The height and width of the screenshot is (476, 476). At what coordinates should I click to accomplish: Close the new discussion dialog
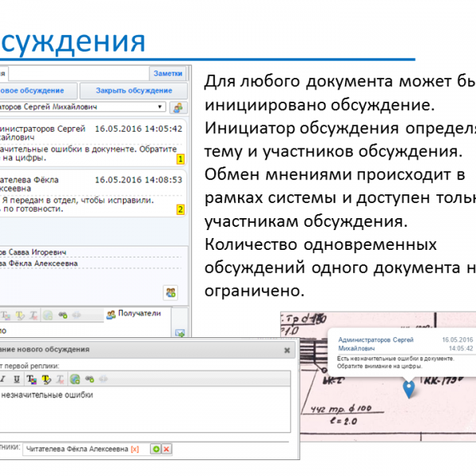[287, 349]
